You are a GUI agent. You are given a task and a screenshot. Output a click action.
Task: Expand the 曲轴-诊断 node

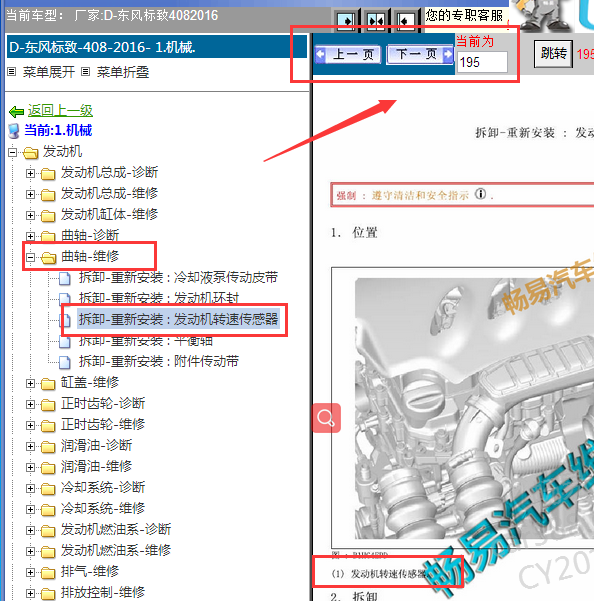(30, 236)
